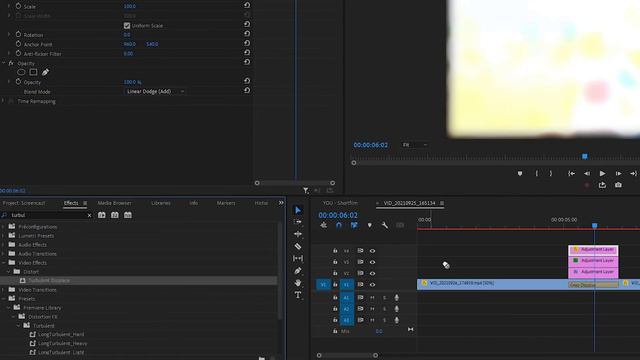Expand Audio Effects folder

pos(3,244)
